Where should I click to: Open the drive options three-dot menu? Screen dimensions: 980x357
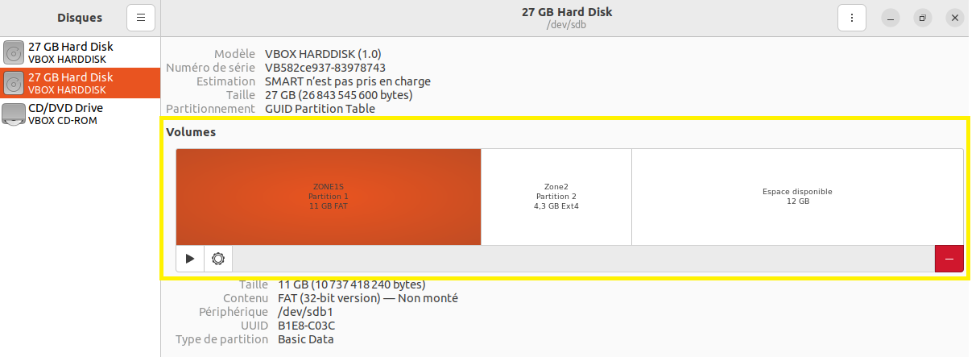pyautogui.click(x=851, y=18)
